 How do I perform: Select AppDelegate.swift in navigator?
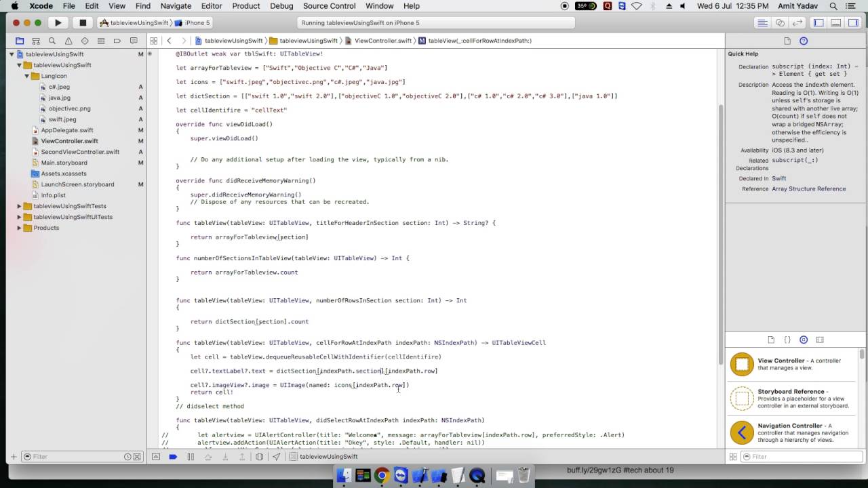(67, 130)
